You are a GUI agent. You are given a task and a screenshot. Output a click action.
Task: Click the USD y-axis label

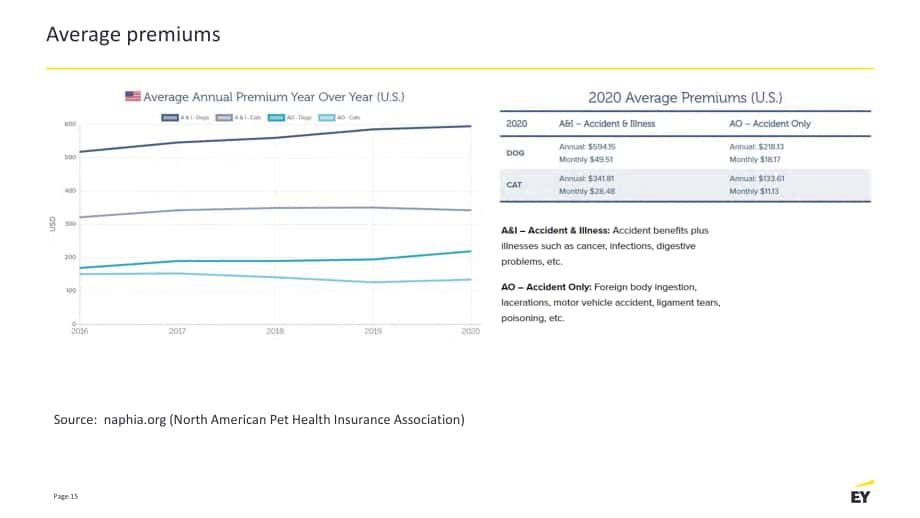click(x=52, y=224)
